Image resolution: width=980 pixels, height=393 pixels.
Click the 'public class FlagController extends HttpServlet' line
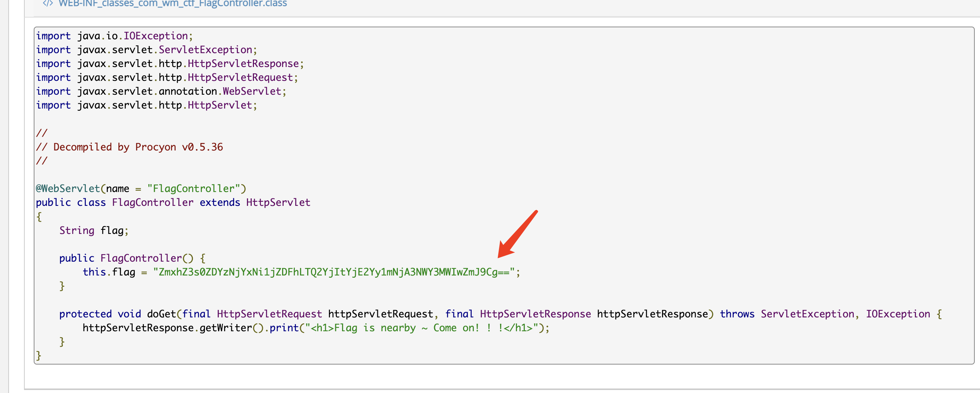[x=173, y=202]
